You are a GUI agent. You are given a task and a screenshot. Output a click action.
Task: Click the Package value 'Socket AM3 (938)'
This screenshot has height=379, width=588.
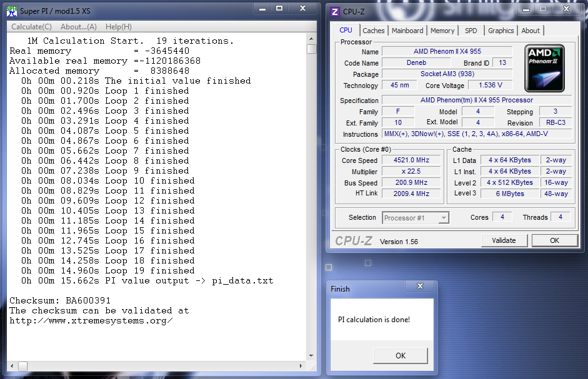(447, 74)
